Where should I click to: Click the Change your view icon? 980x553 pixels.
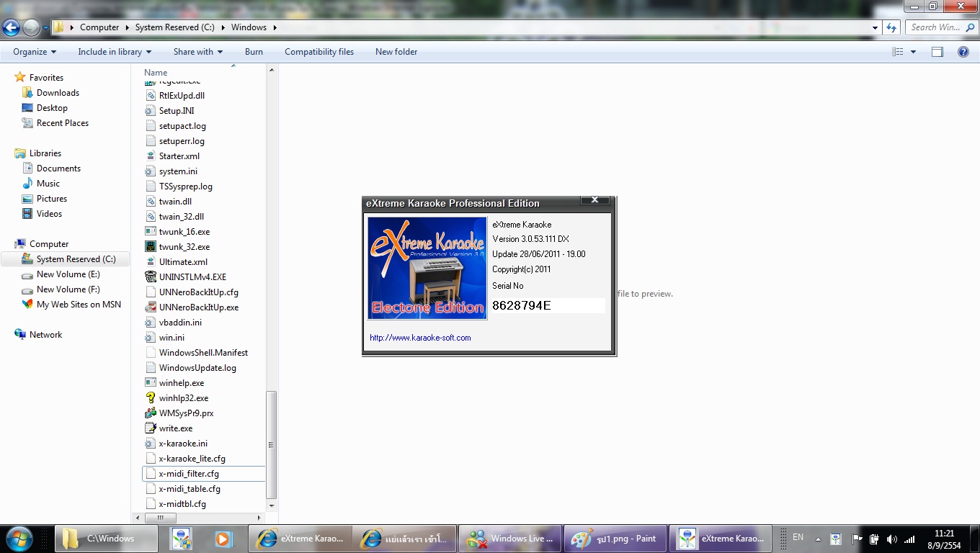pos(897,52)
